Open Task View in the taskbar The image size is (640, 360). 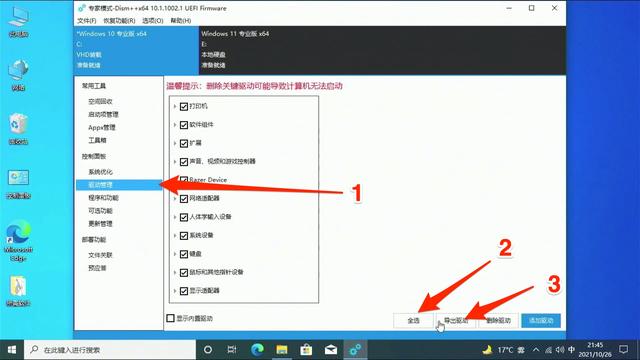232,350
